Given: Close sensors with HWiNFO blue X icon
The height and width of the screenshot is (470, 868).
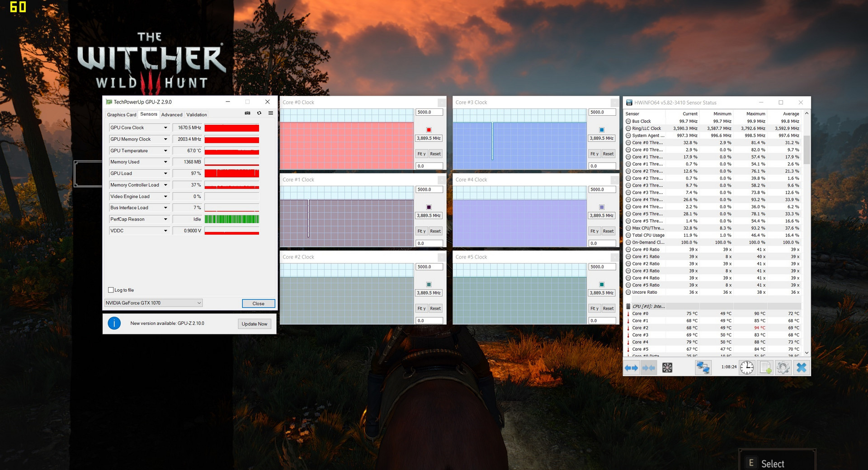Looking at the screenshot, I should 801,368.
